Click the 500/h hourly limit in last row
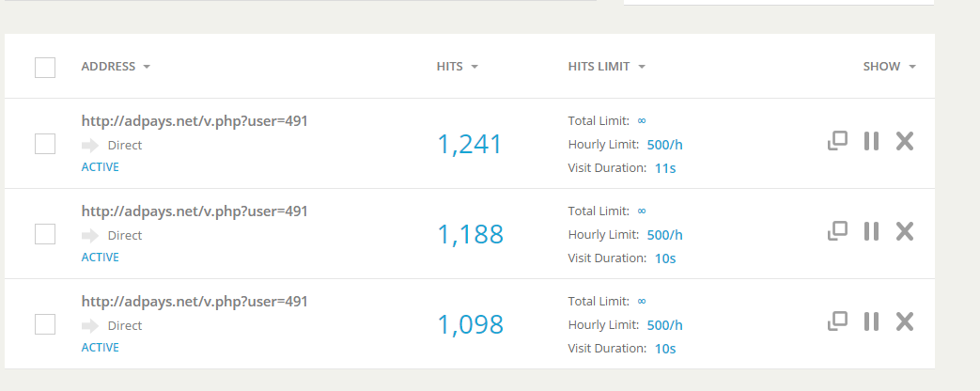The image size is (980, 391). [x=665, y=325]
